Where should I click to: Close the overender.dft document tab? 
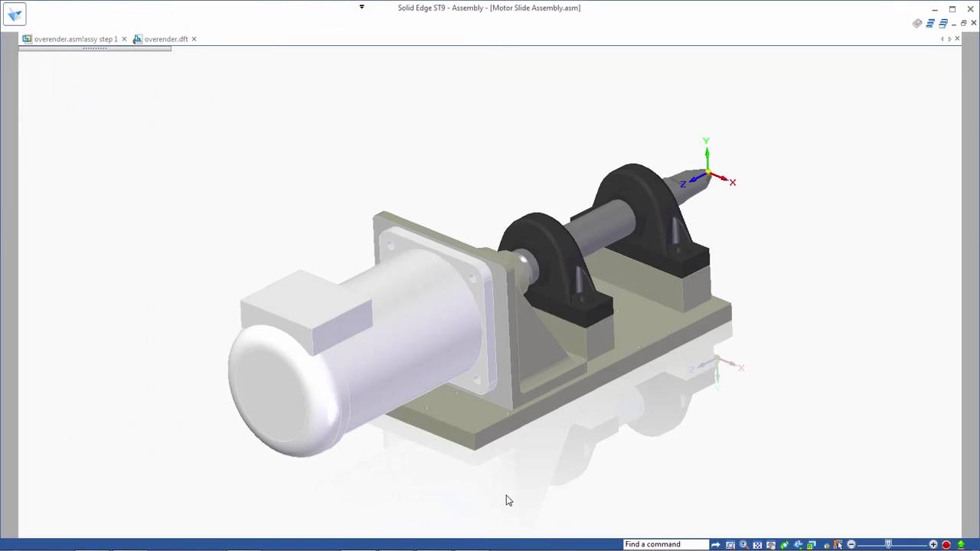pyautogui.click(x=194, y=39)
